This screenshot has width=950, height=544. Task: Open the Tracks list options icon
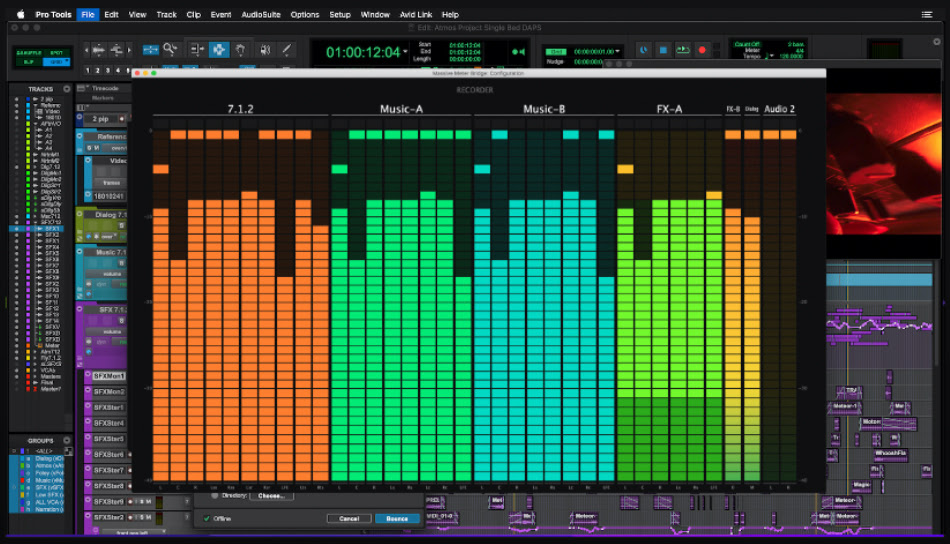click(67, 89)
